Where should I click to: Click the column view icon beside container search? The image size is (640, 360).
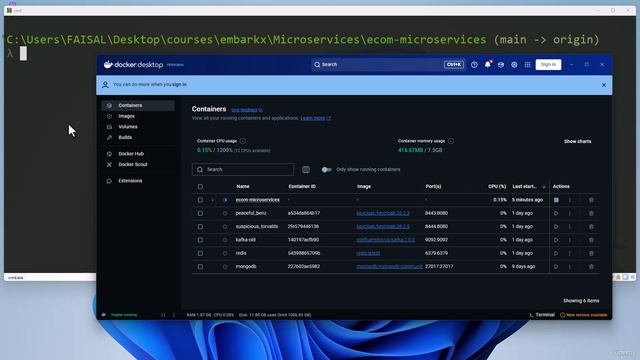click(x=306, y=169)
